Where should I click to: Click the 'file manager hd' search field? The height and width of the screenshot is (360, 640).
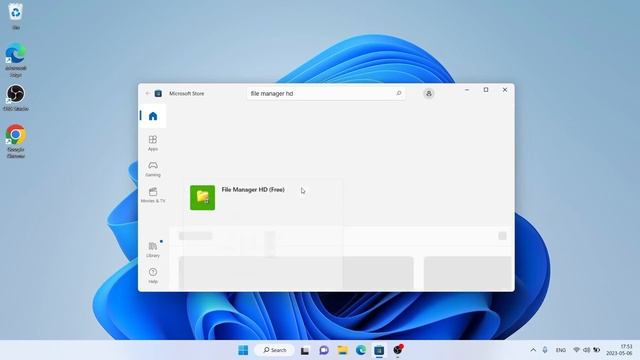[x=325, y=93]
